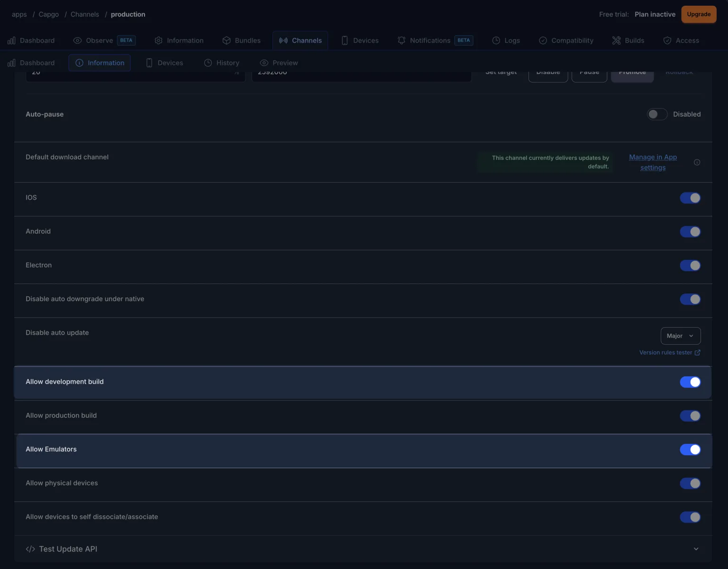Image resolution: width=728 pixels, height=569 pixels.
Task: Click the Observe BETA badge
Action: 126,40
